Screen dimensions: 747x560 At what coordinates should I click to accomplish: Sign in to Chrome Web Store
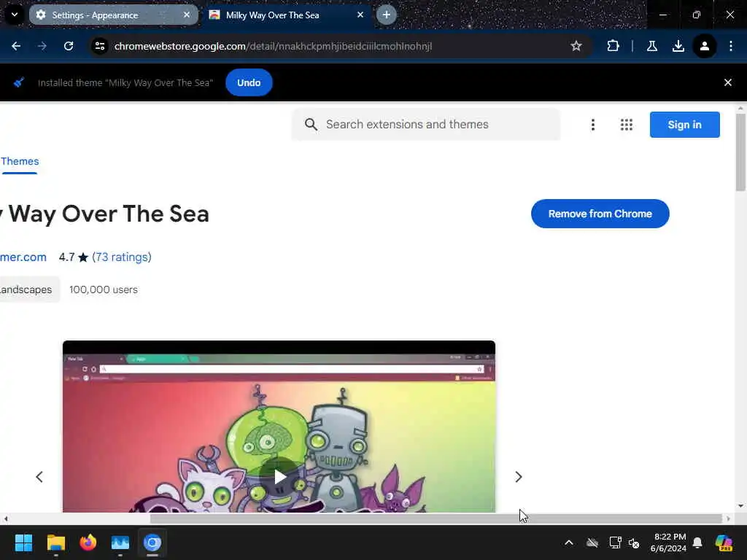tap(684, 125)
